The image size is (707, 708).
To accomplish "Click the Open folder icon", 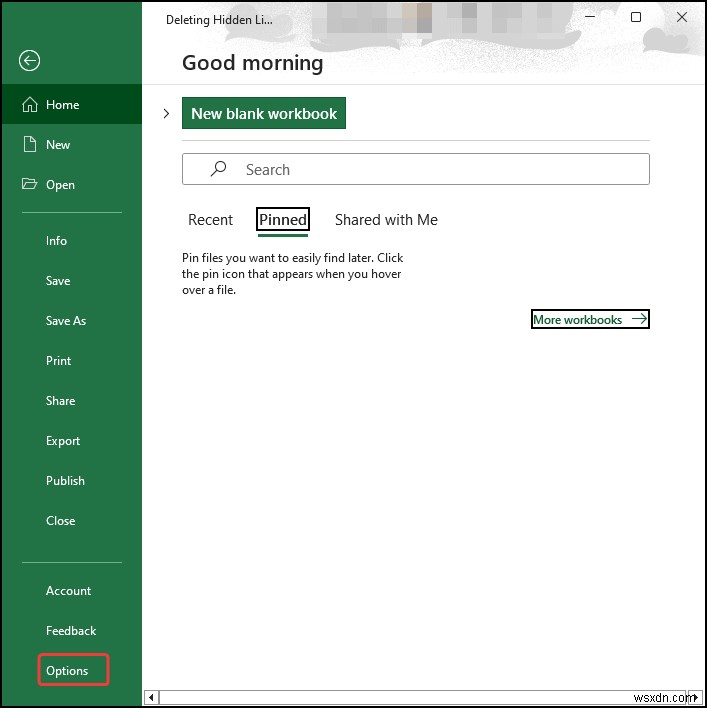I will [29, 184].
